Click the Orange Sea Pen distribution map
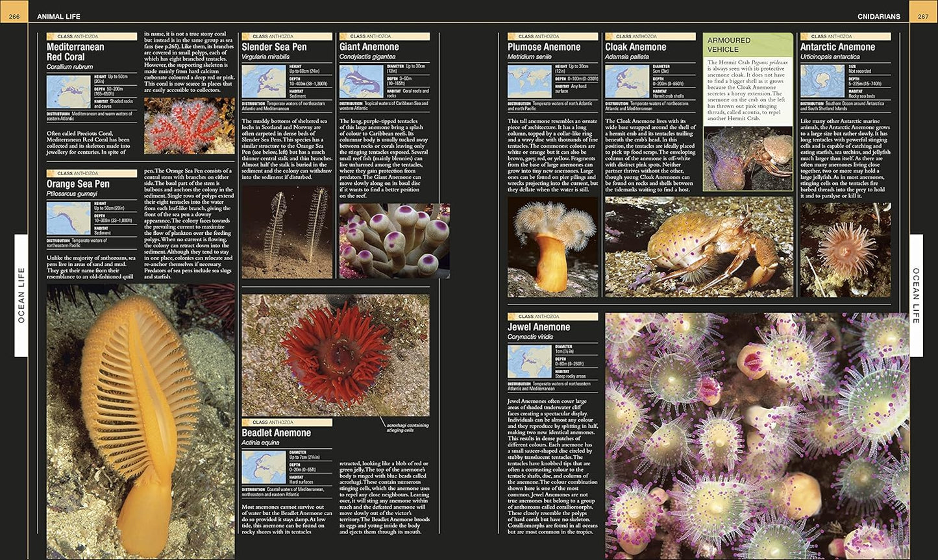 tap(69, 218)
